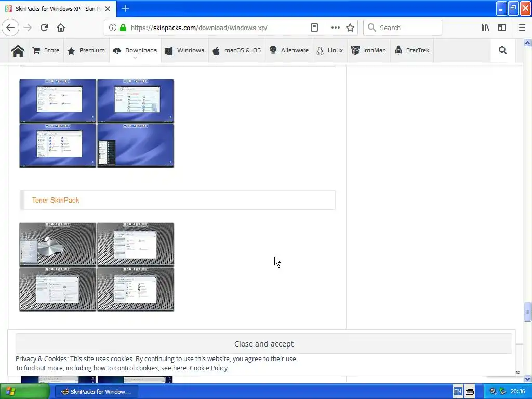Open blue skin pack dark start-menu thumbnail
Image resolution: width=532 pixels, height=399 pixels.
click(136, 146)
